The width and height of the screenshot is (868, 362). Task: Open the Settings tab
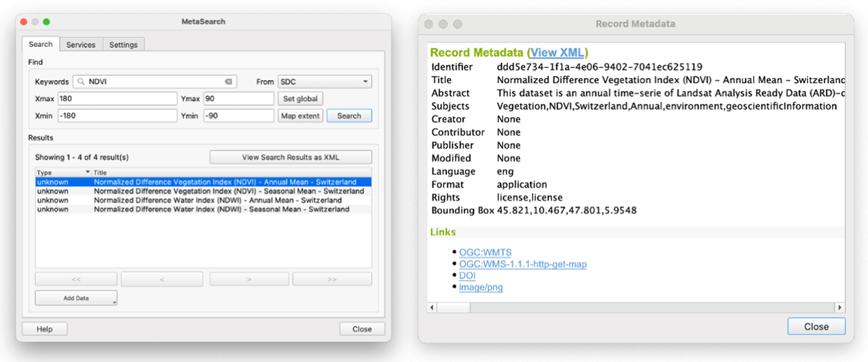123,45
